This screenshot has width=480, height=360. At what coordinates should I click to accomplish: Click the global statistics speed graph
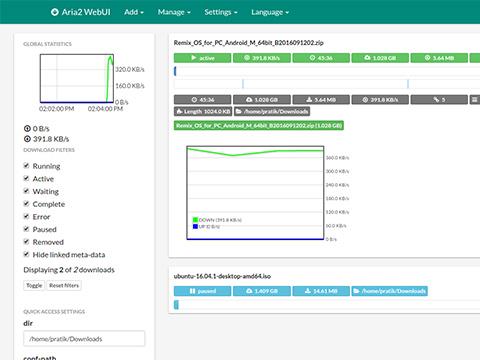point(77,78)
